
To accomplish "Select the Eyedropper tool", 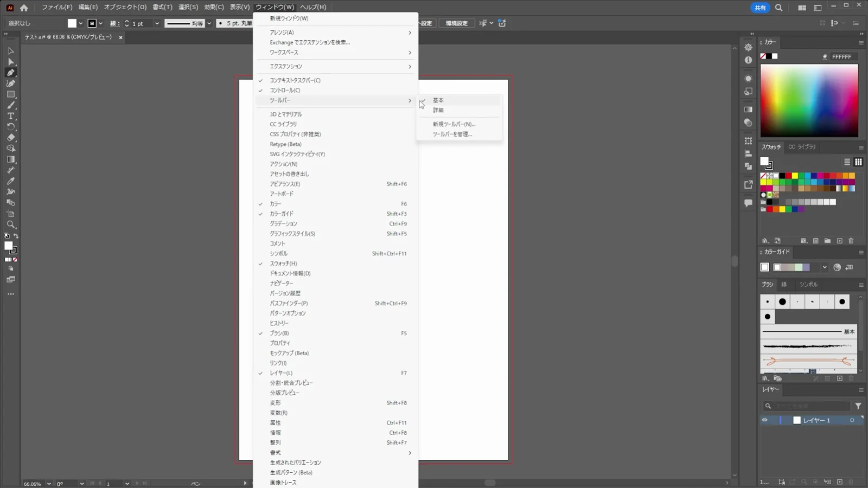I will click(x=10, y=181).
